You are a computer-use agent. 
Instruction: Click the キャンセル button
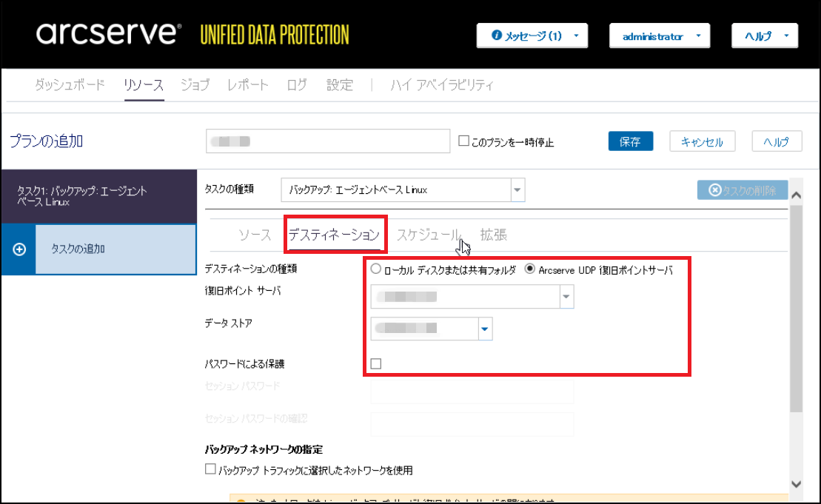[702, 141]
